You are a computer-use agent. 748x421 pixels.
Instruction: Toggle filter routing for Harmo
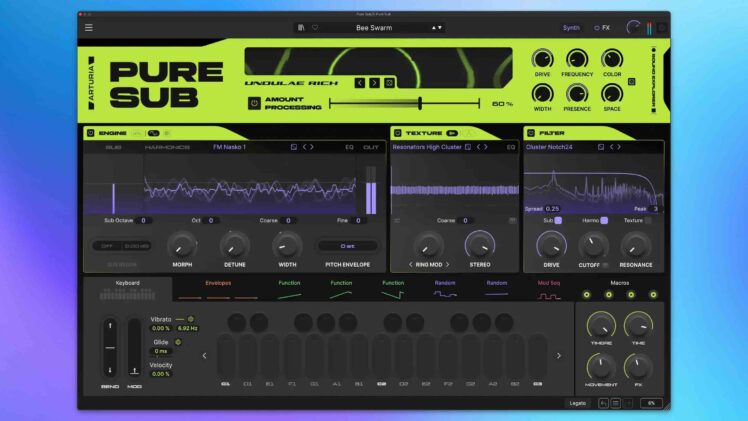(604, 220)
